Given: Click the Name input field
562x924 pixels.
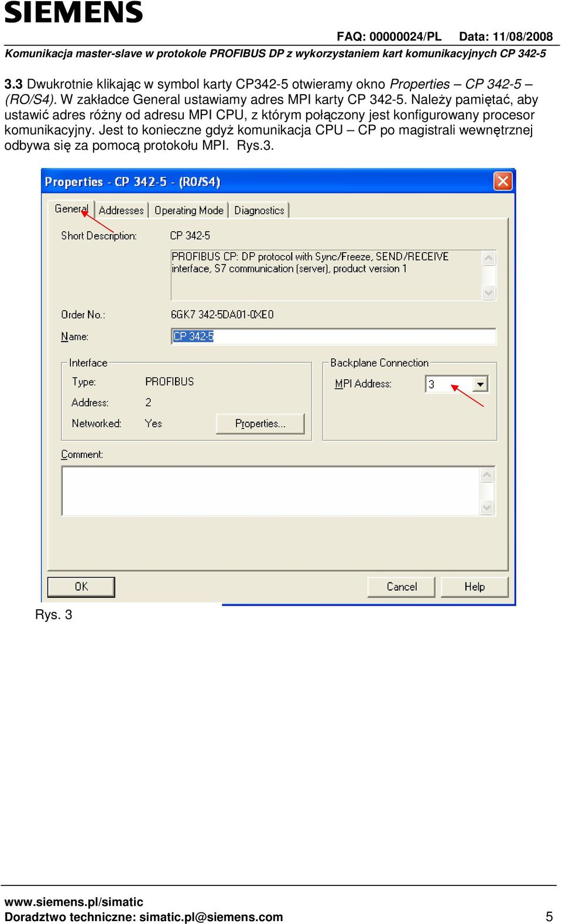Looking at the screenshot, I should [x=333, y=336].
